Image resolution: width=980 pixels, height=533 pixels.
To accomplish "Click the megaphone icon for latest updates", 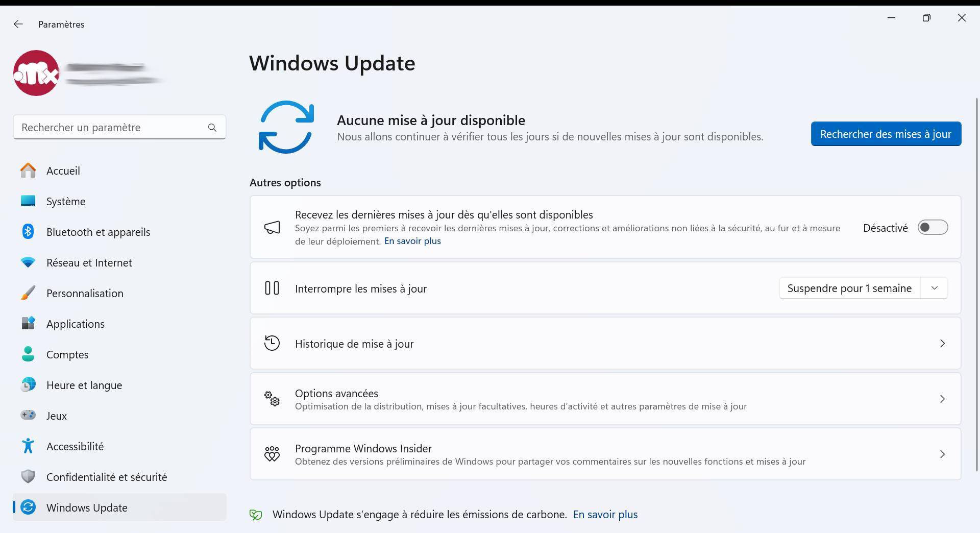I will click(x=272, y=227).
